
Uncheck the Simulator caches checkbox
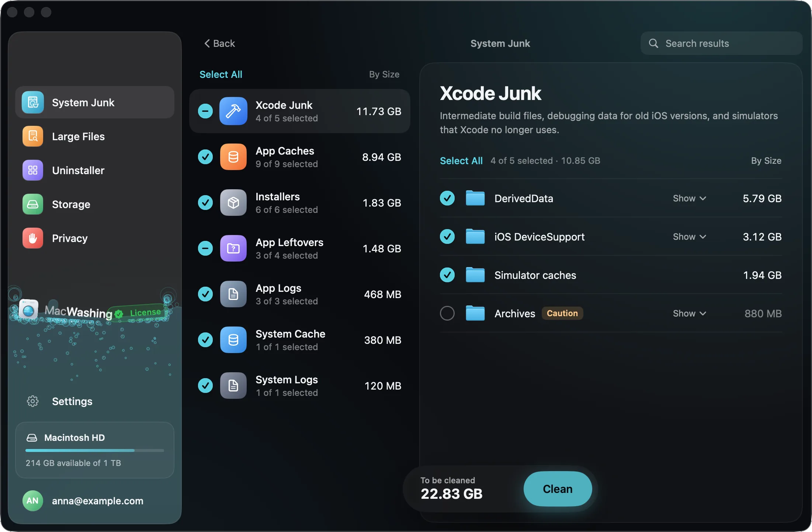click(x=447, y=275)
